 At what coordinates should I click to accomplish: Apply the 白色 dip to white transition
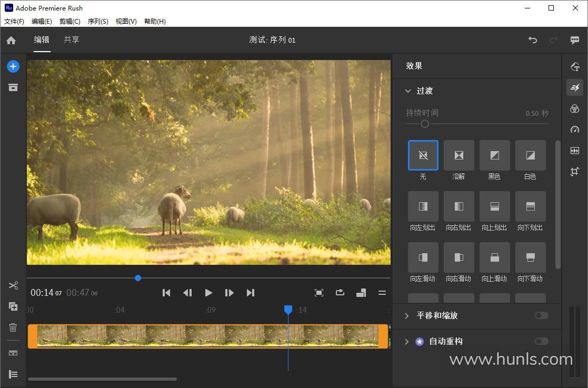click(530, 155)
